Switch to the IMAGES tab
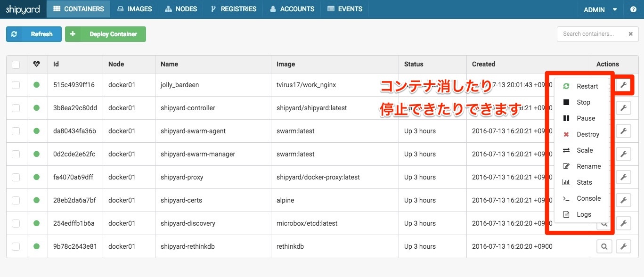 click(x=134, y=9)
